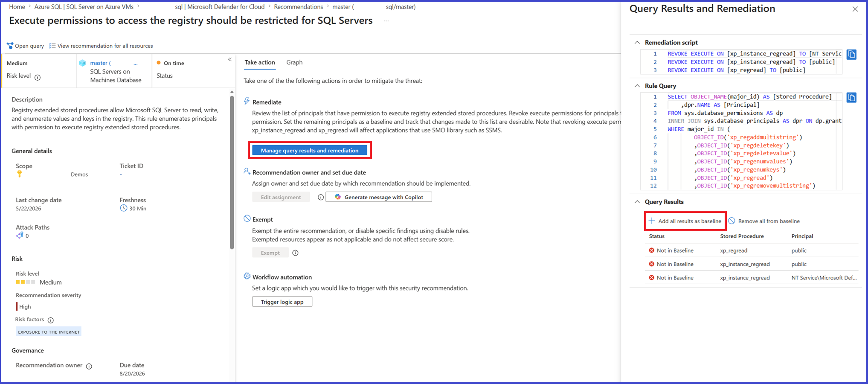Click the Risk factors info icon
The width and height of the screenshot is (868, 384).
[51, 320]
